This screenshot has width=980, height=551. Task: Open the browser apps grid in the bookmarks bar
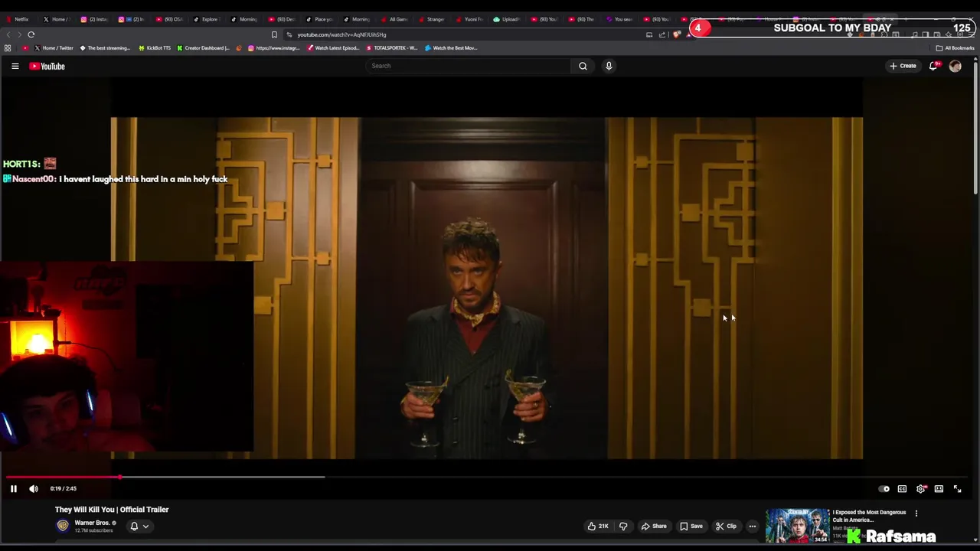tap(8, 48)
